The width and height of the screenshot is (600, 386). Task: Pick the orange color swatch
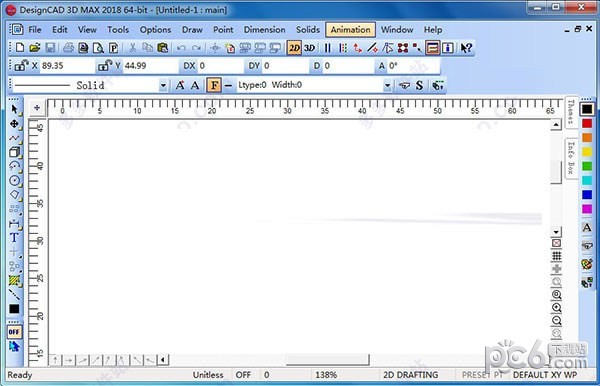point(587,138)
